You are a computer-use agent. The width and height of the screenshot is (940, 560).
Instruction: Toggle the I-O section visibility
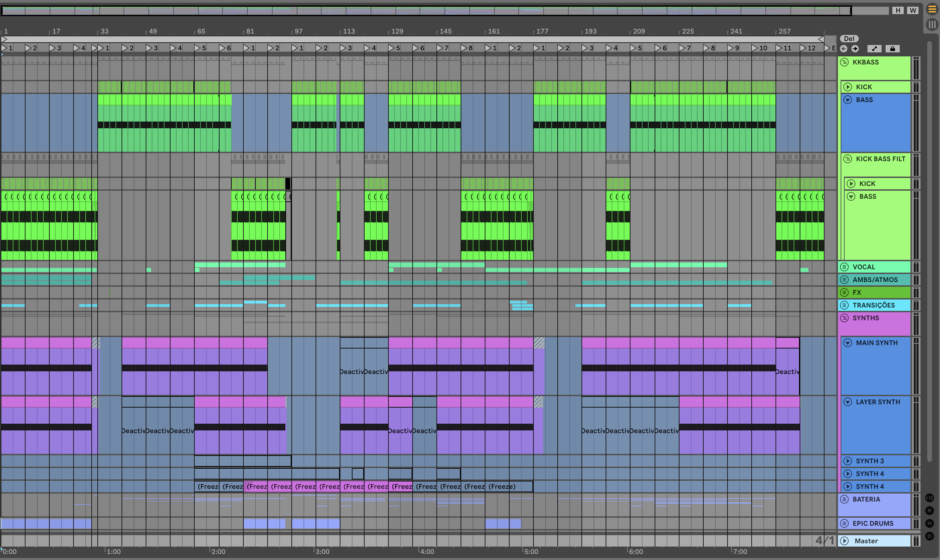(x=930, y=498)
